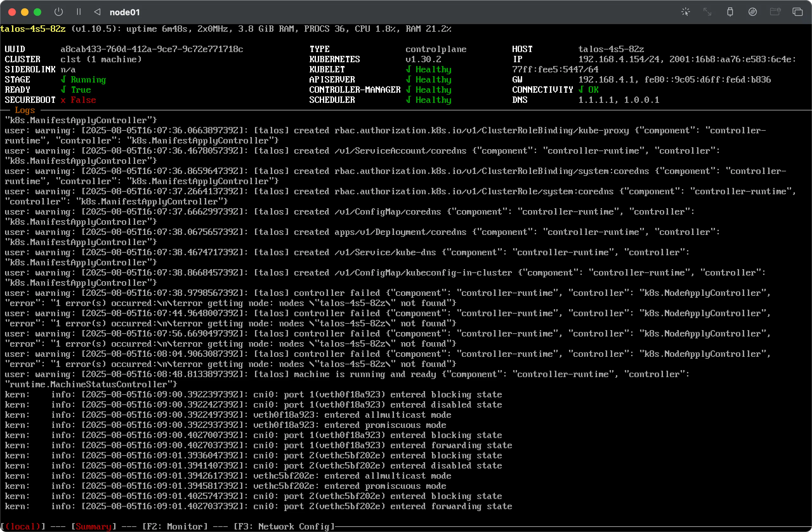The height and width of the screenshot is (532, 812).
Task: Click the Logs section heading
Action: [24, 110]
